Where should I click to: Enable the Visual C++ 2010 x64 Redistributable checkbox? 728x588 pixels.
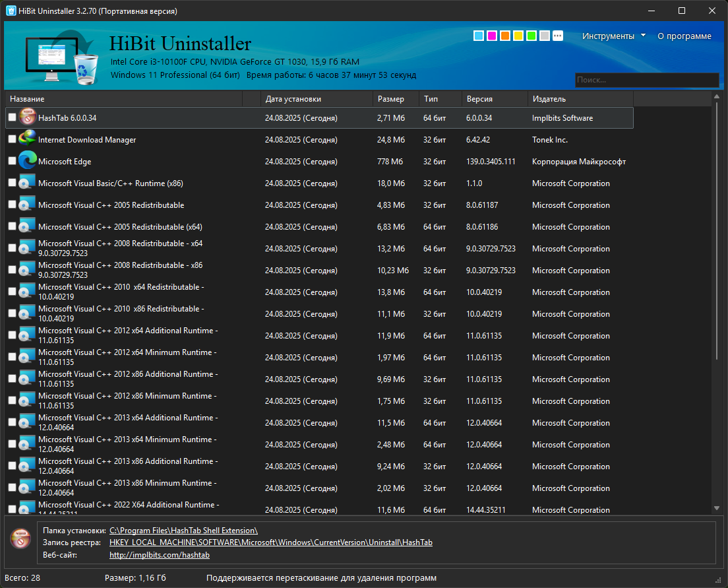pos(12,292)
